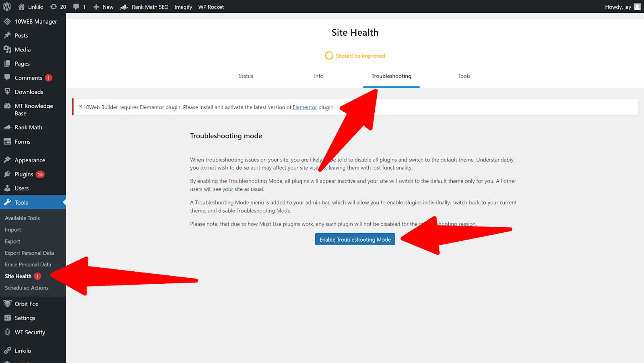Switch to the Info tab
Image resolution: width=644 pixels, height=363 pixels.
tap(319, 76)
